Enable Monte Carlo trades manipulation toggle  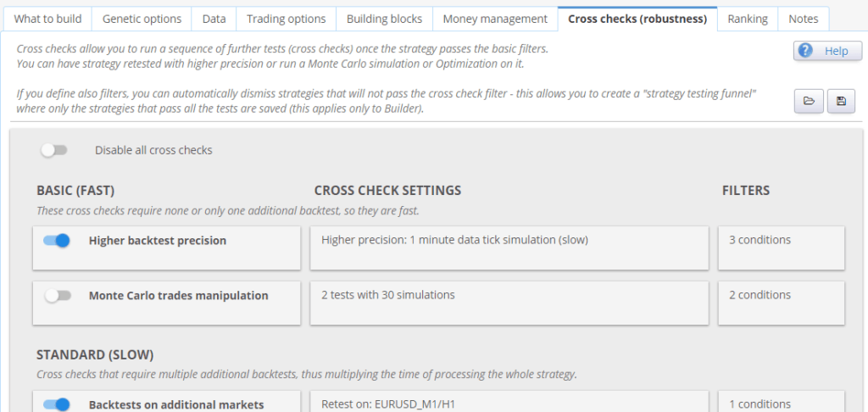click(58, 296)
